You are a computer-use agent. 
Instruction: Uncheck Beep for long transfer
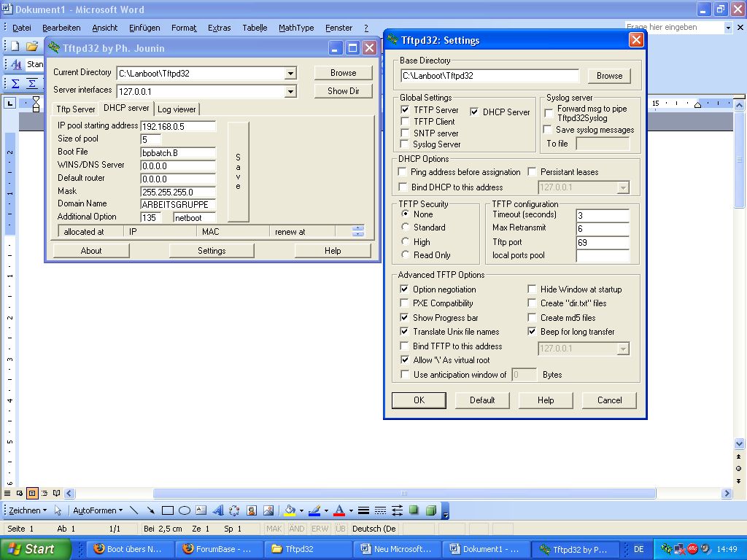coord(532,332)
